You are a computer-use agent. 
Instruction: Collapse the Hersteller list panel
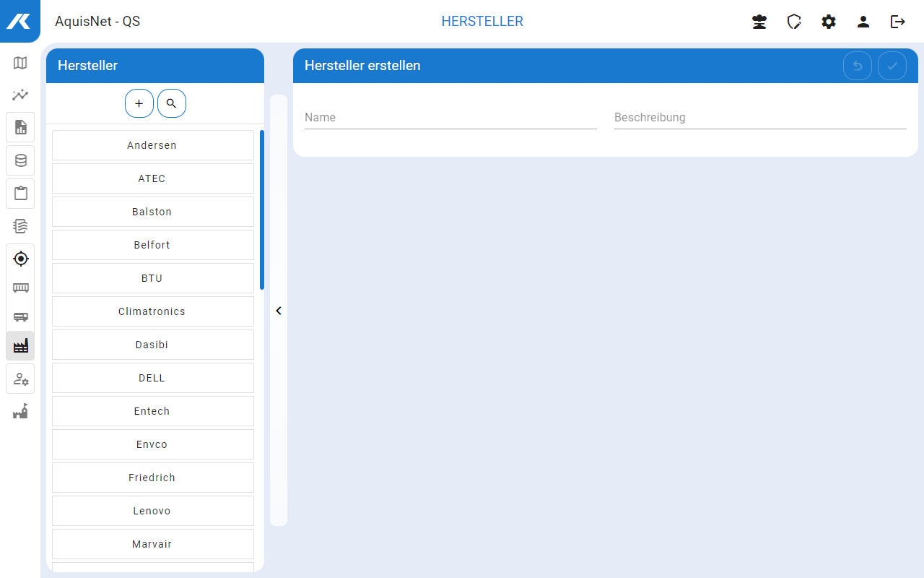click(279, 311)
